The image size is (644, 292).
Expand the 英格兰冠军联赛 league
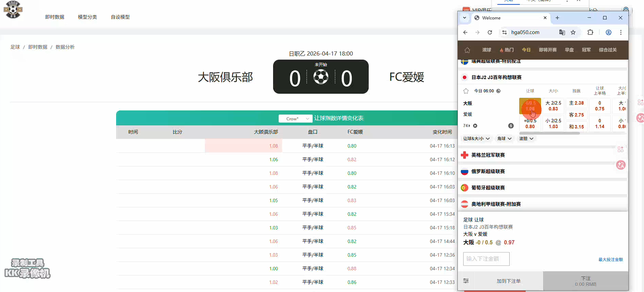[543, 155]
